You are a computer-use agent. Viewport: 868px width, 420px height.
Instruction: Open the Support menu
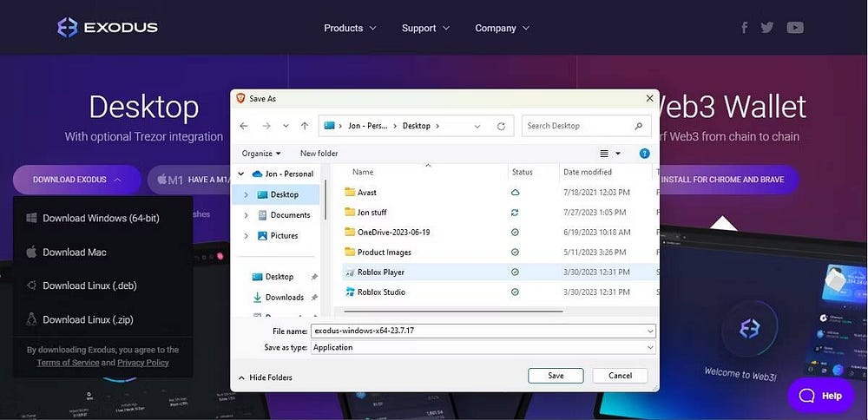tap(425, 28)
